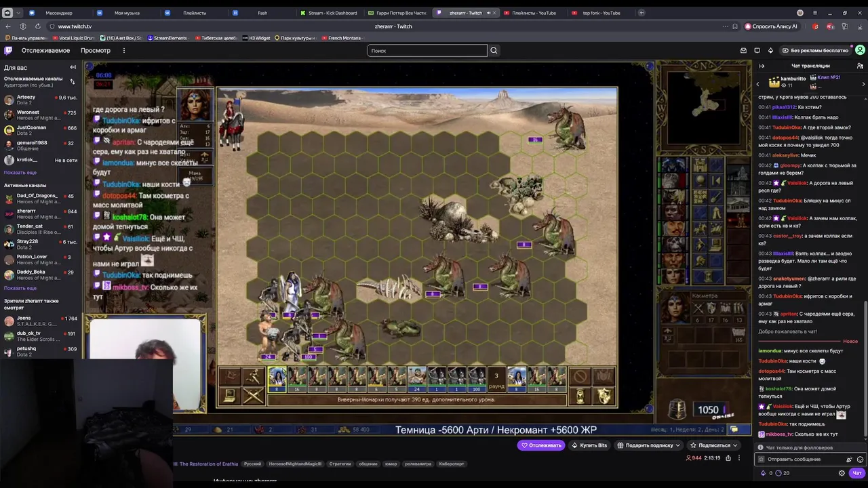
Task: Open the emote picker in chat
Action: [x=860, y=460]
